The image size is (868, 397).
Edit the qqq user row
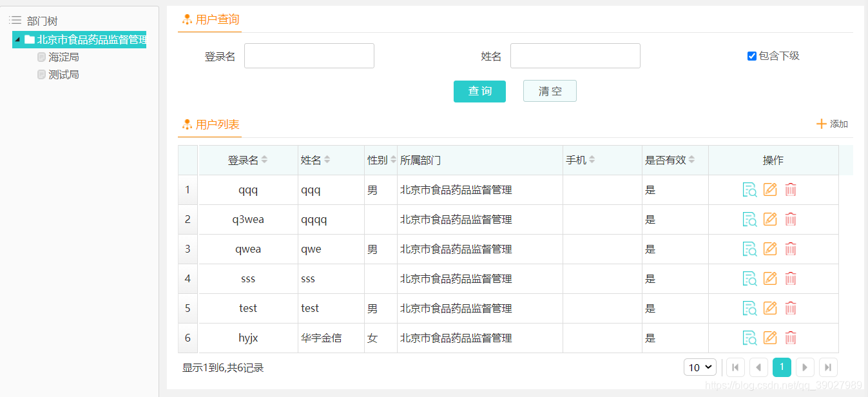pyautogui.click(x=770, y=189)
